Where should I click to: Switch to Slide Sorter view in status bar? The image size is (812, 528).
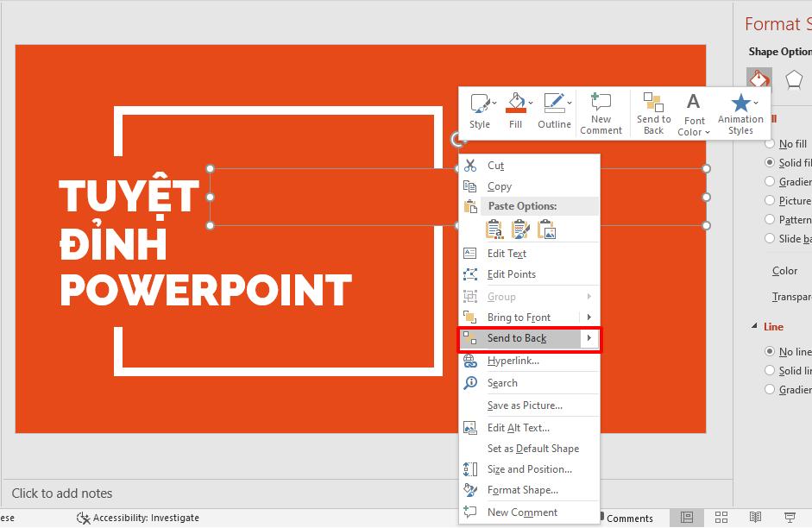721,518
